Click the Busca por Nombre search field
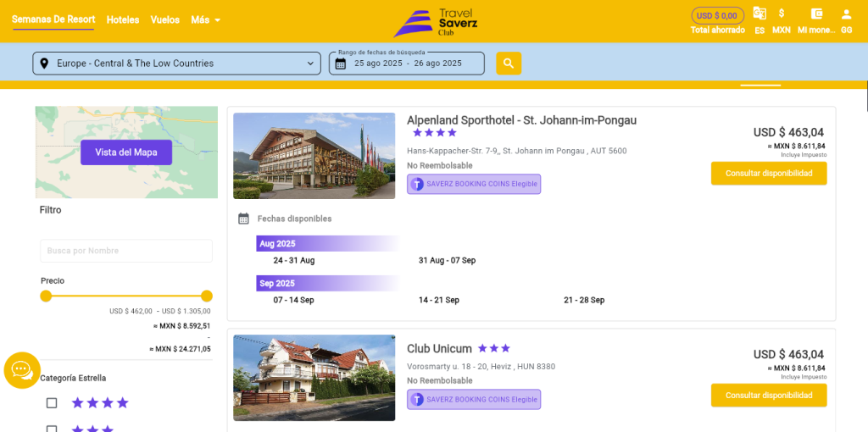This screenshot has height=432, width=868. [x=126, y=251]
